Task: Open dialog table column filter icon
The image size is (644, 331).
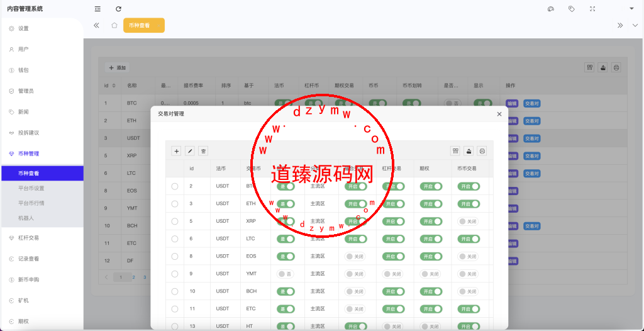Action: pyautogui.click(x=455, y=151)
